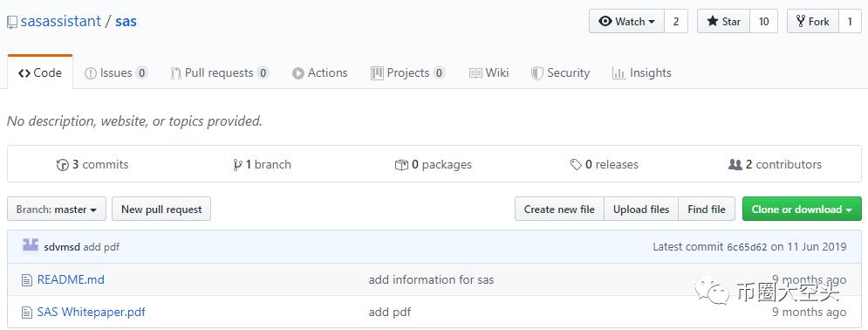Image resolution: width=868 pixels, height=330 pixels.
Task: View the stargazers count of 10
Action: 764,21
